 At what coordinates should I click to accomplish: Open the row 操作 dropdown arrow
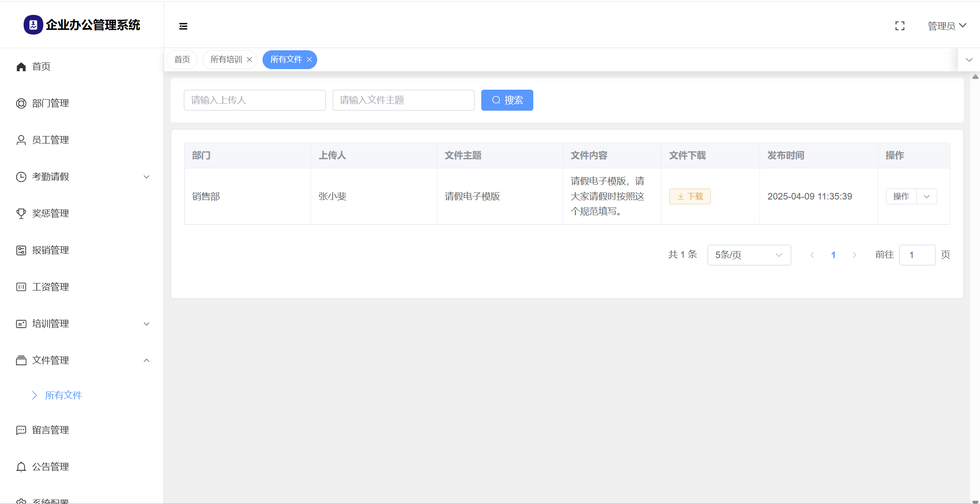click(x=927, y=196)
